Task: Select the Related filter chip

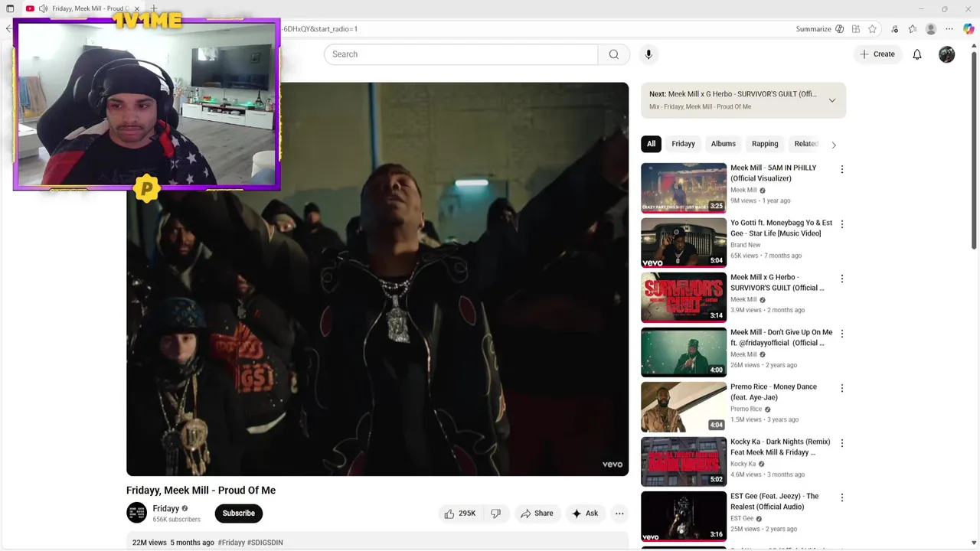Action: (806, 144)
